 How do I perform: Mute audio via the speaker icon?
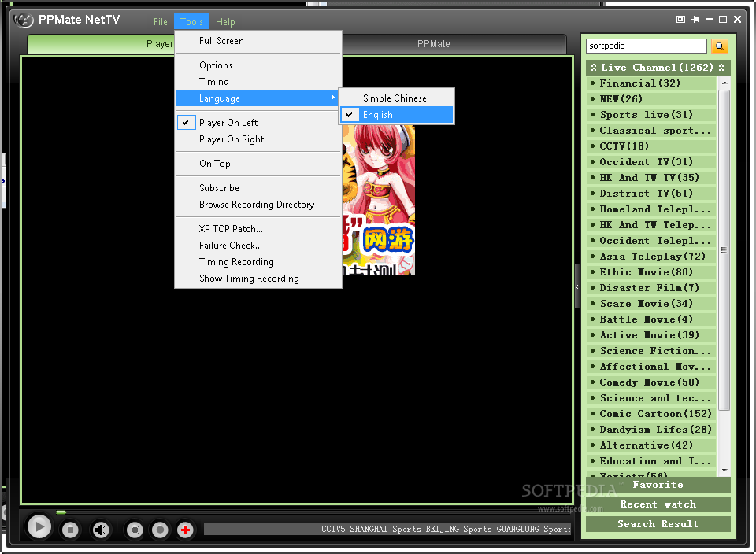[x=102, y=530]
